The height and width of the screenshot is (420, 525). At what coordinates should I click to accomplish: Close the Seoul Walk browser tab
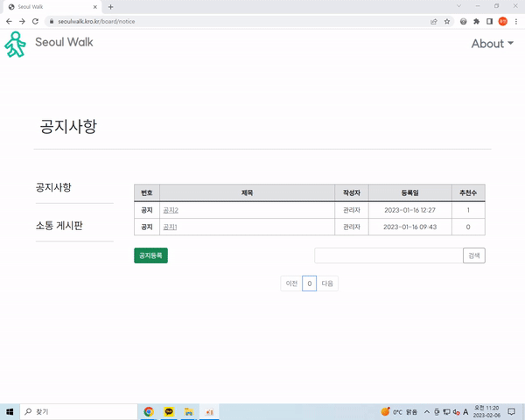coord(95,7)
